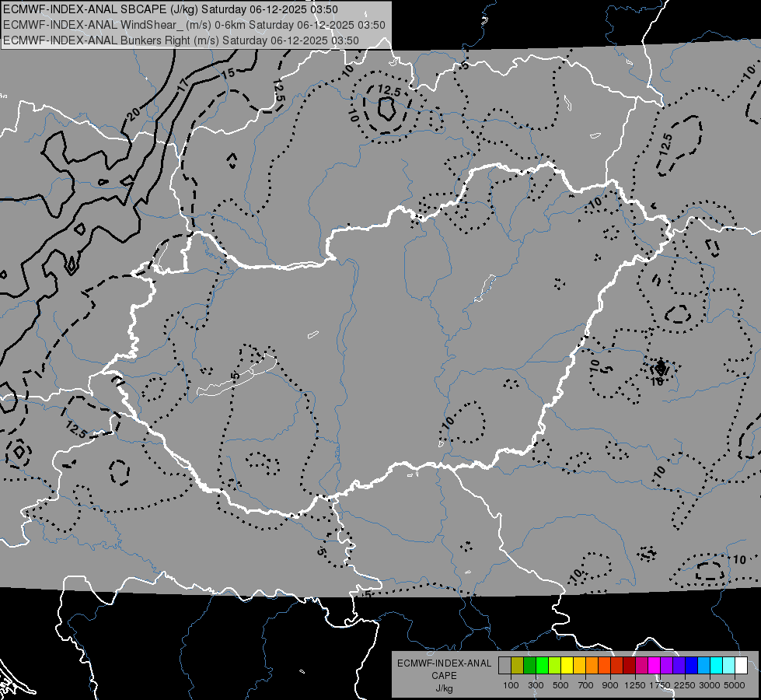Click the 3000 value on the legend
This screenshot has height=700, width=761.
[710, 685]
